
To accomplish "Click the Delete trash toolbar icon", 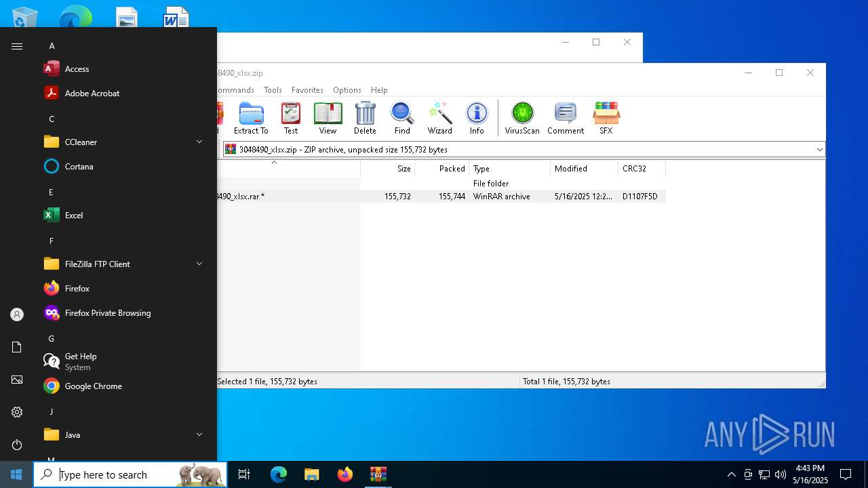I will click(365, 118).
